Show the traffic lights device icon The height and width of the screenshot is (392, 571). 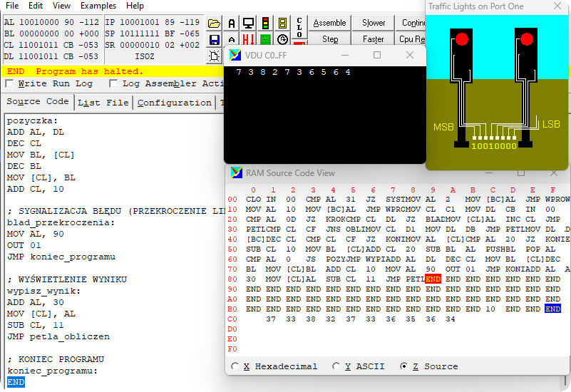tap(265, 23)
